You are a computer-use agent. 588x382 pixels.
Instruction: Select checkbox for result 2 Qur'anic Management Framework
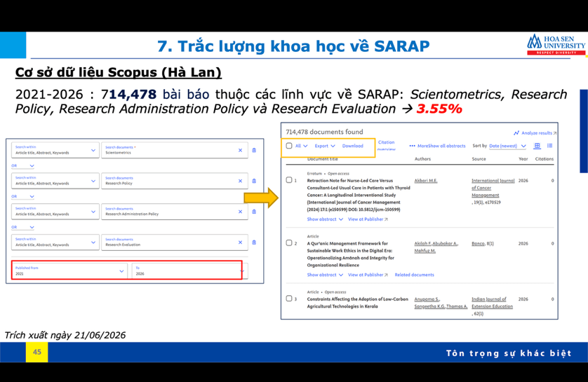pos(289,243)
